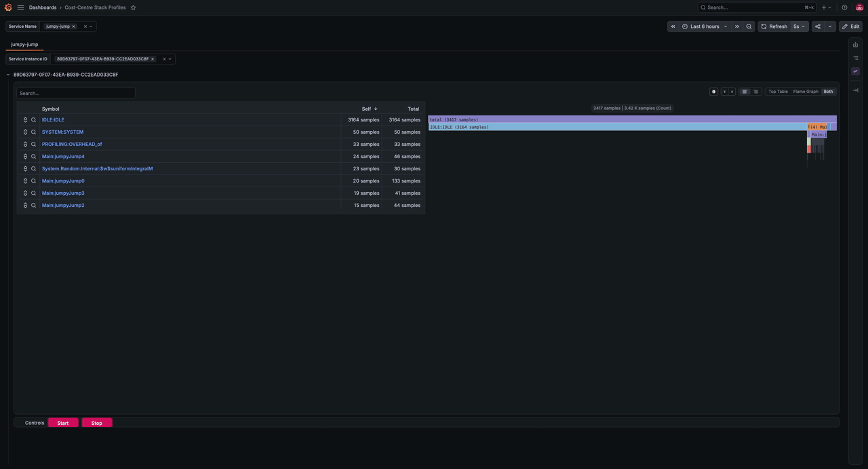The height and width of the screenshot is (469, 868).
Task: Select the IDLE:IDLE flame graph bar
Action: coord(618,127)
